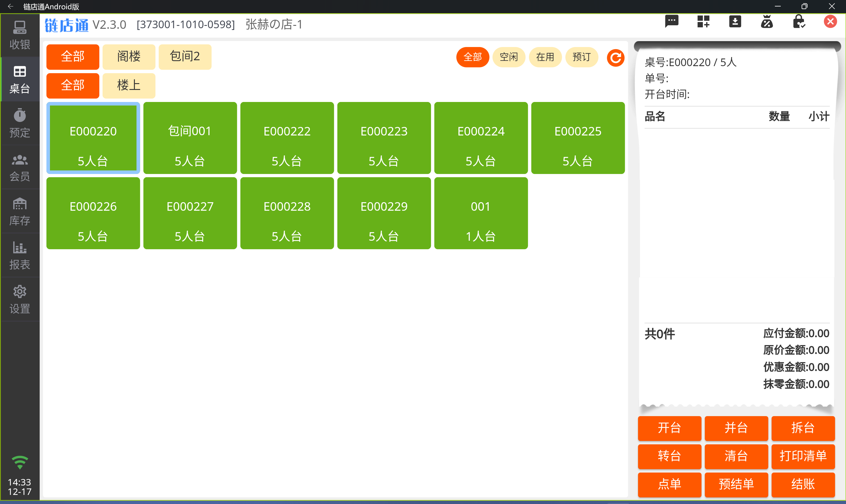Click the add-module grid plus icon
The width and height of the screenshot is (846, 504).
click(703, 22)
